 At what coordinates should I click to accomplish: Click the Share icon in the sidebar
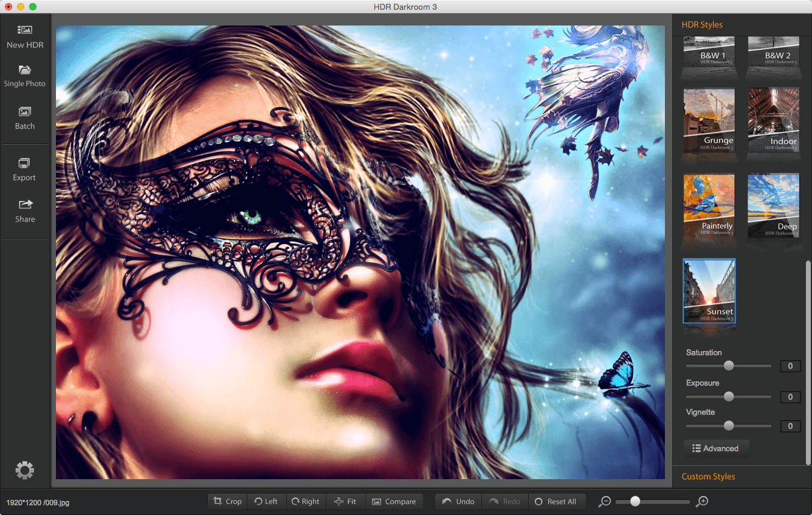tap(25, 204)
